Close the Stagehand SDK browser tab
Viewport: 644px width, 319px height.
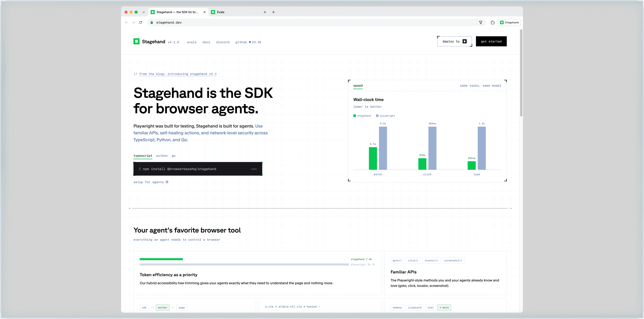coord(204,12)
